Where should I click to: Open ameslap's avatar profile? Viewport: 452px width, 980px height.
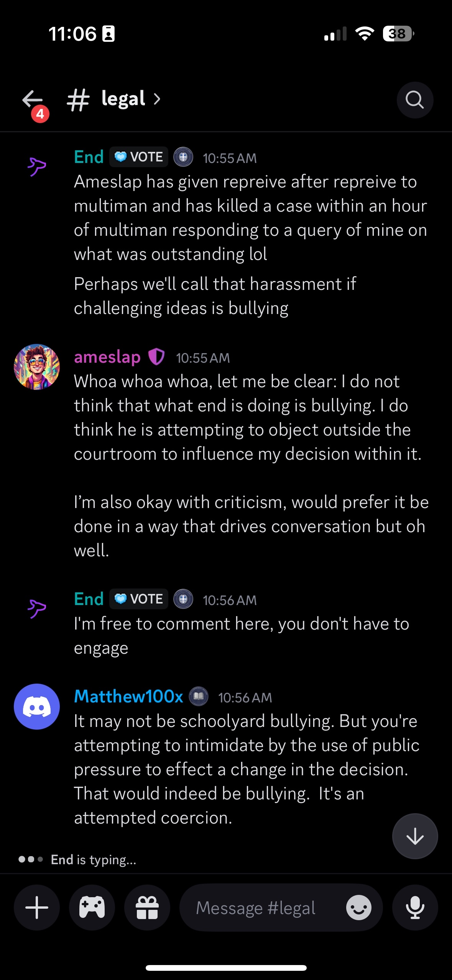pyautogui.click(x=37, y=367)
